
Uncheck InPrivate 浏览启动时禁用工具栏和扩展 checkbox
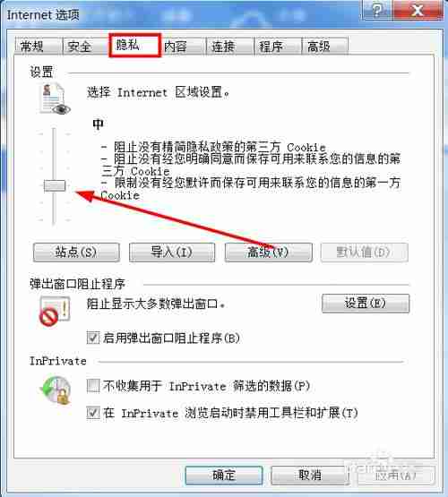coord(93,412)
